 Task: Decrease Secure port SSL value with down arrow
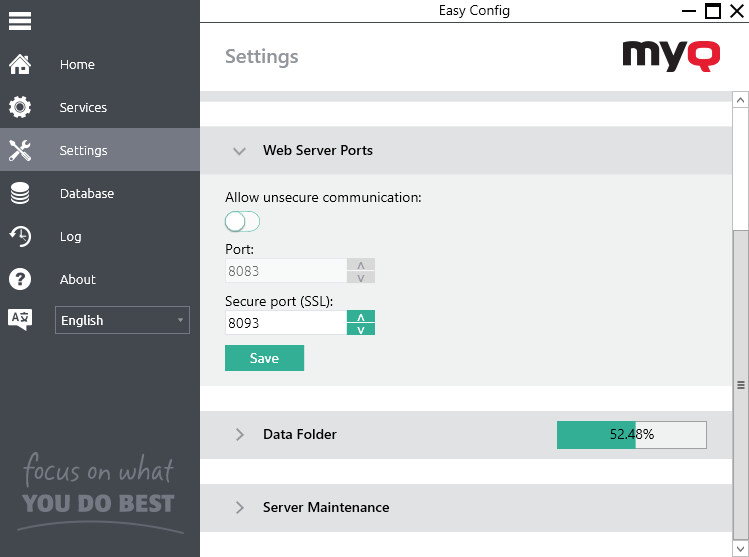pyautogui.click(x=360, y=329)
